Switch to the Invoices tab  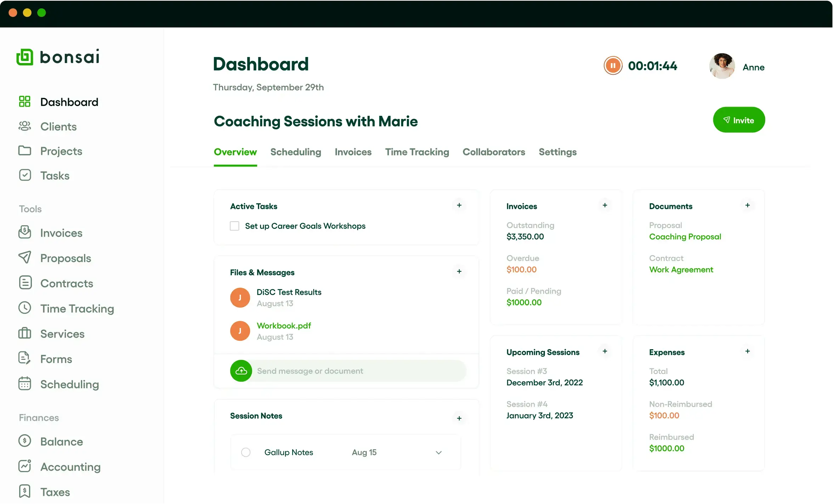pyautogui.click(x=353, y=152)
